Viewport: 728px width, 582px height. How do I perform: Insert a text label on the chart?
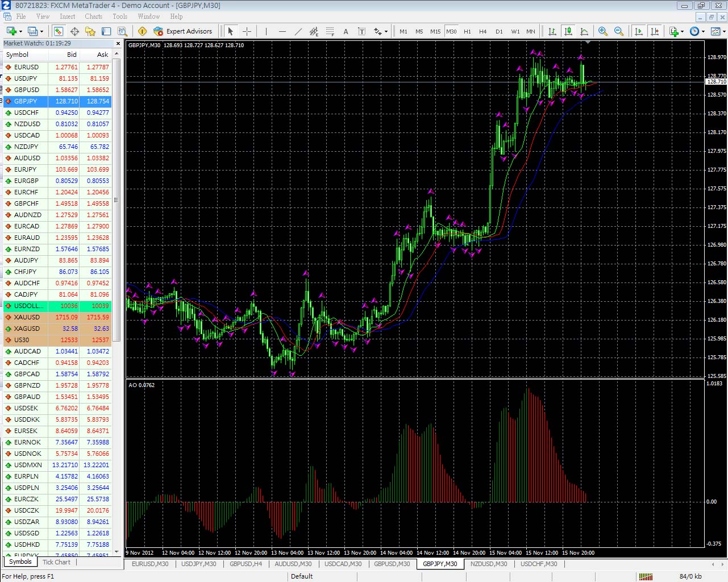pos(361,31)
